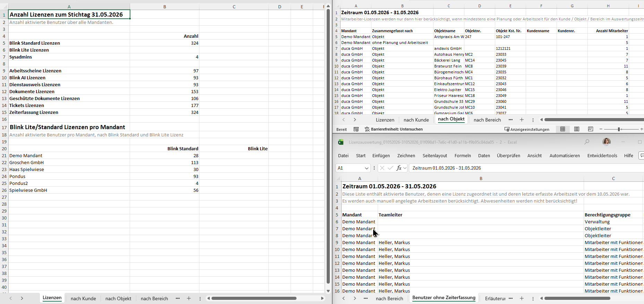Open Anzeigeeinstellungen display settings
The height and width of the screenshot is (304, 644).
[x=527, y=129]
